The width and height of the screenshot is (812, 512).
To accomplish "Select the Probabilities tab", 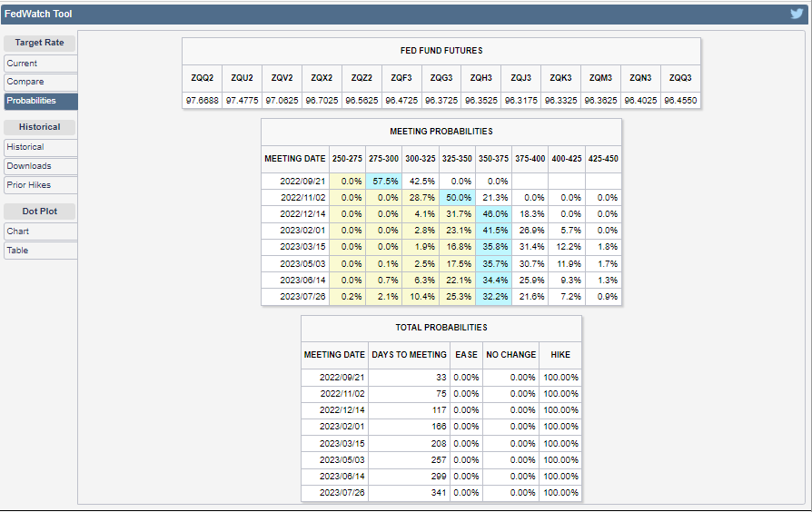I will tap(39, 101).
